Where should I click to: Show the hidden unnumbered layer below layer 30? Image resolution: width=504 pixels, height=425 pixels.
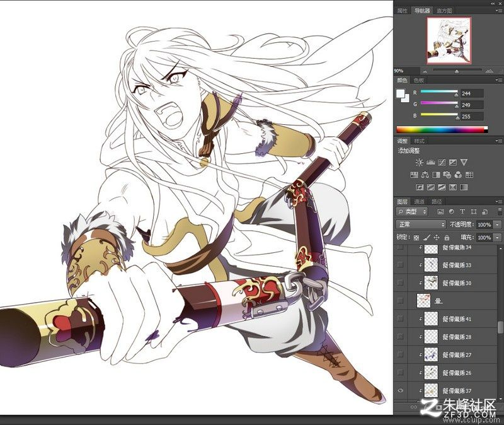pyautogui.click(x=400, y=301)
